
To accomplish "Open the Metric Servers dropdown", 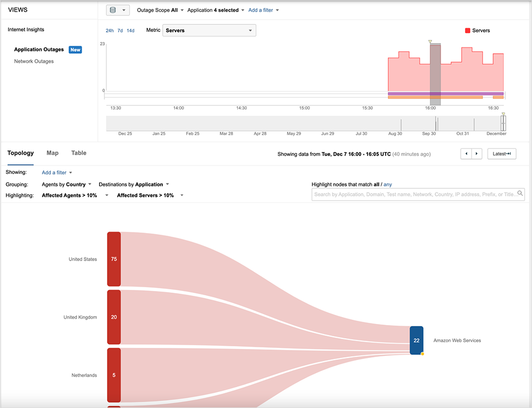I will click(x=209, y=31).
